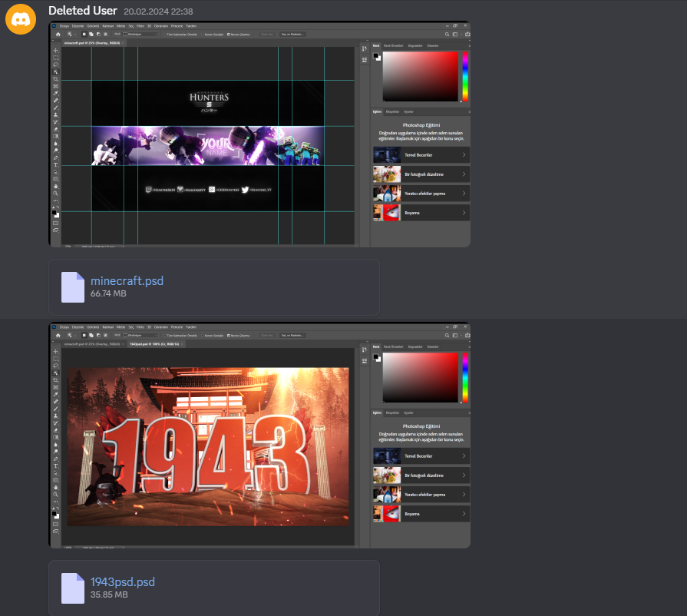Select the Healing Brush tool in the 1943 screenshot
Screen dimensions: 687x616
click(55, 402)
